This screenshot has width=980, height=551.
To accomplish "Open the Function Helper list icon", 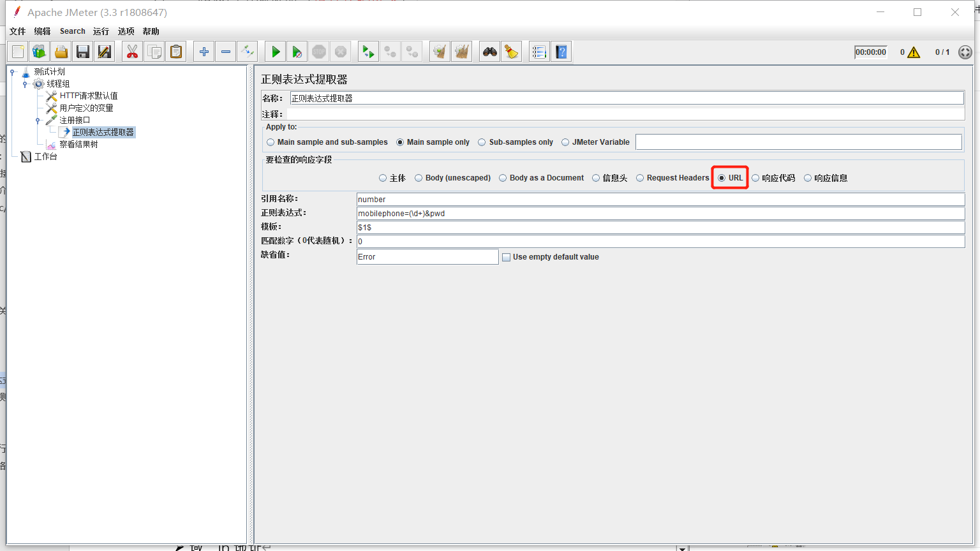I will tap(539, 52).
